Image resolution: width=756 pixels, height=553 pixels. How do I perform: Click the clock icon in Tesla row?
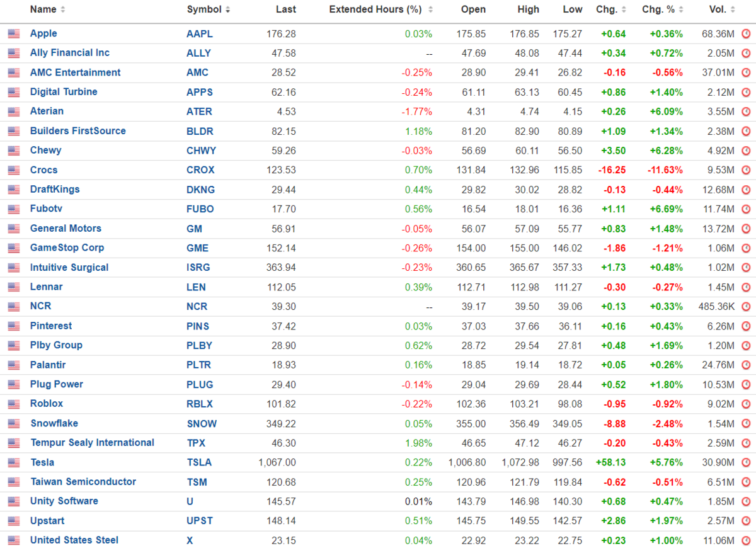[746, 463]
